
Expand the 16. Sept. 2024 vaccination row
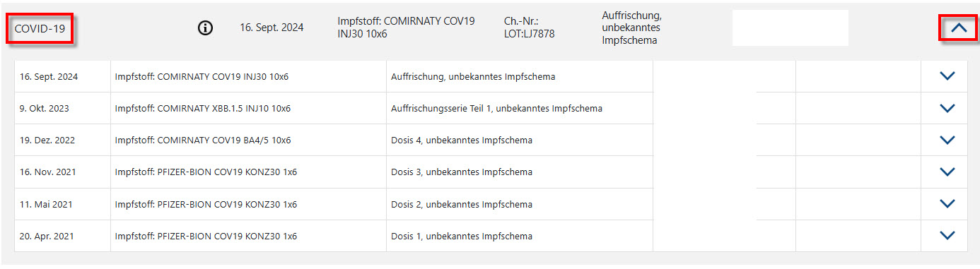[947, 76]
